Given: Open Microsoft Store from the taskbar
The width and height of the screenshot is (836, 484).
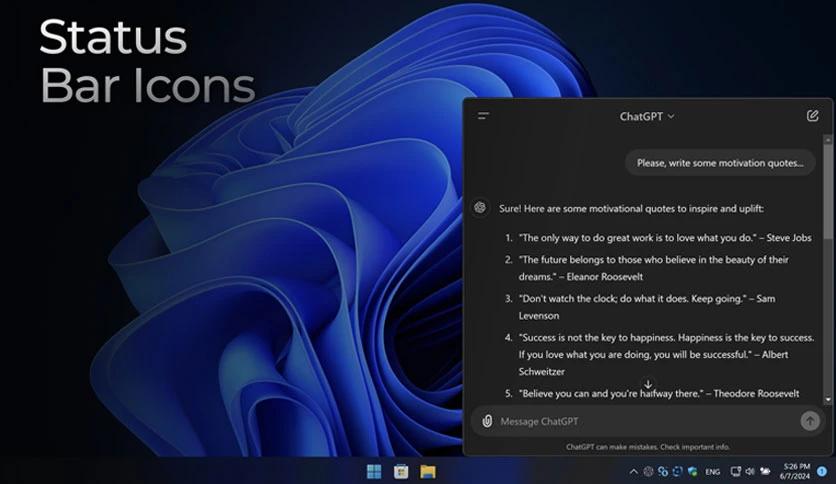Looking at the screenshot, I should (401, 472).
